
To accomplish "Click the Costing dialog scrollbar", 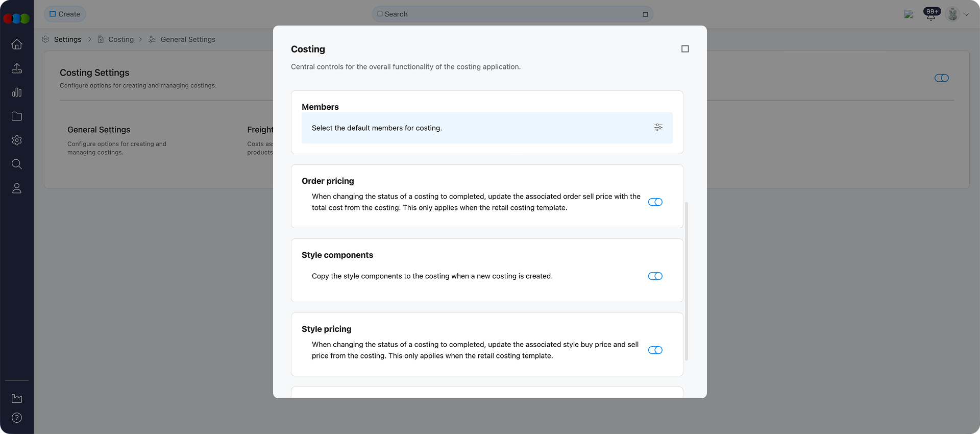I will (687, 281).
